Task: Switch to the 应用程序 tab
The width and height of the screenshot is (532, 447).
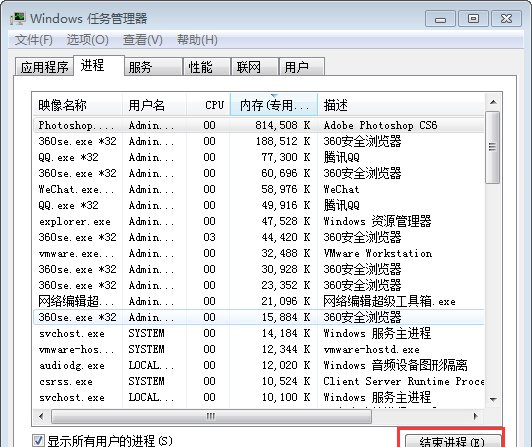Action: point(44,67)
